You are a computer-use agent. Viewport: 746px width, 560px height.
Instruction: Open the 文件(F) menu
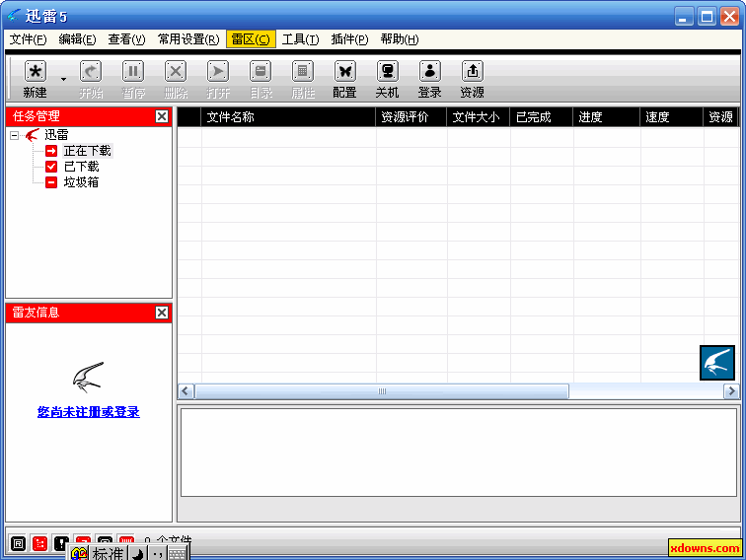(28, 39)
